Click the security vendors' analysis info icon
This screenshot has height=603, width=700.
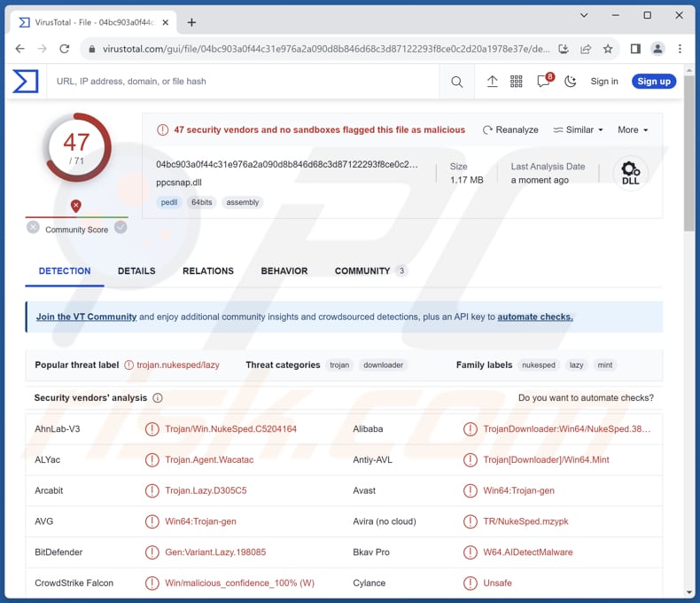(x=158, y=398)
